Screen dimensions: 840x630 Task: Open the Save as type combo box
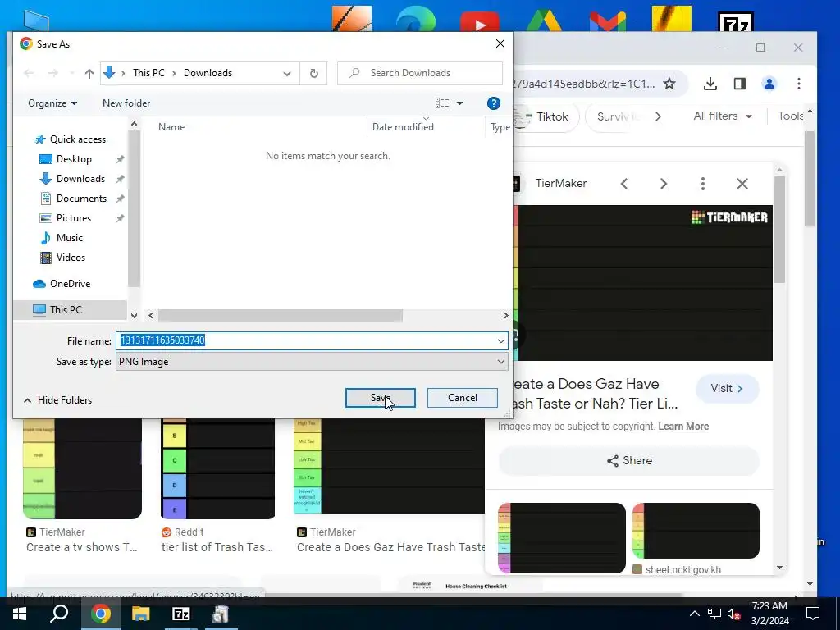coord(312,362)
